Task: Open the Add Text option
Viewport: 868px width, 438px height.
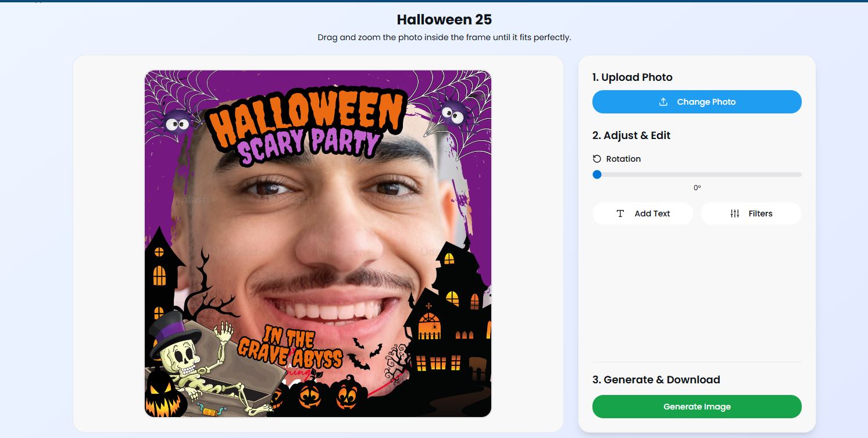Action: coord(642,213)
